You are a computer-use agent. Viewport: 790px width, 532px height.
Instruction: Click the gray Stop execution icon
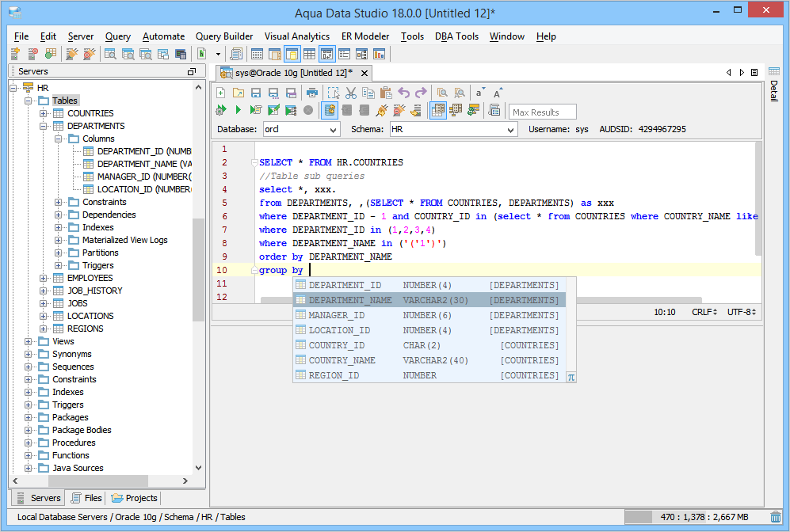[x=308, y=110]
